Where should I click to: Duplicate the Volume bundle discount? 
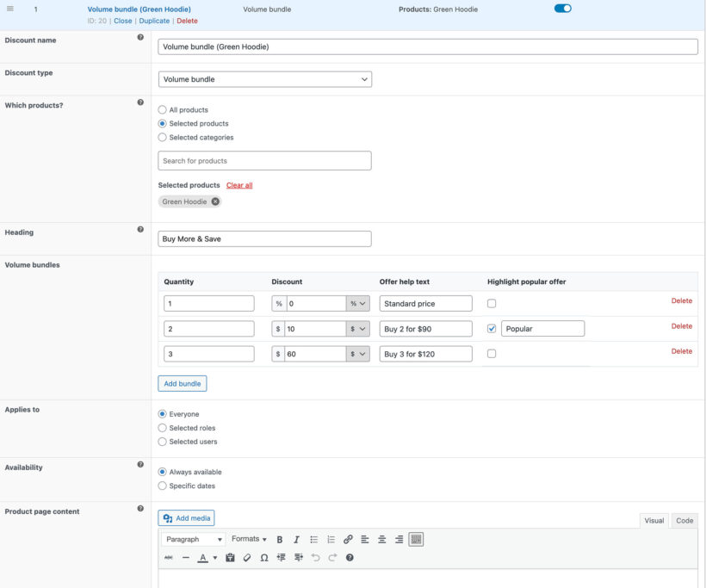pyautogui.click(x=154, y=20)
